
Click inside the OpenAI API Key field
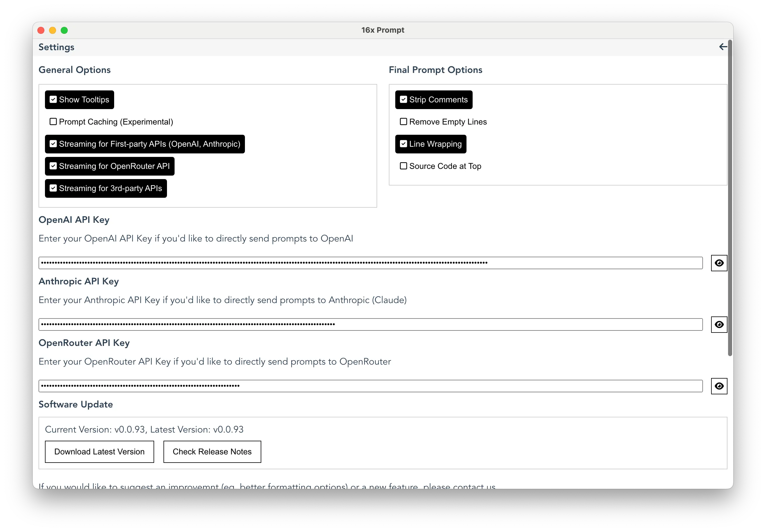(367, 263)
